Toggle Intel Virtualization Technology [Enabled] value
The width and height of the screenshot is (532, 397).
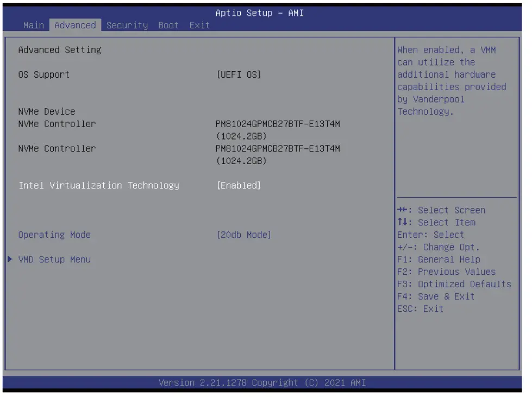[239, 185]
